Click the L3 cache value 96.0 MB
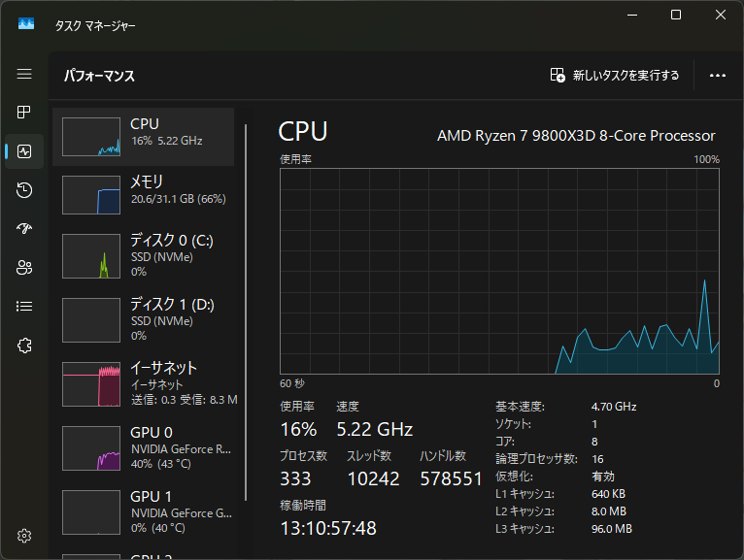 [x=612, y=529]
